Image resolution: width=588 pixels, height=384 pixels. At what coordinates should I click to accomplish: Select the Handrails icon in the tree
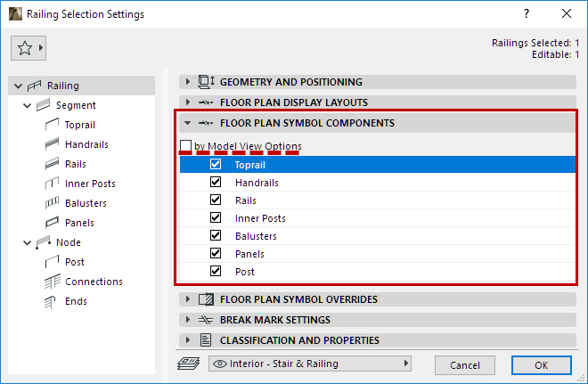[52, 144]
